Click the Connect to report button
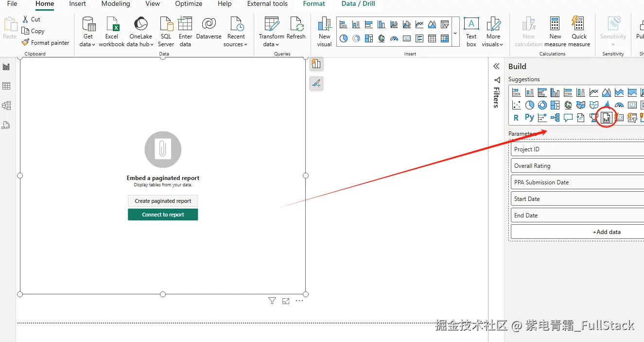The image size is (644, 342). click(163, 215)
